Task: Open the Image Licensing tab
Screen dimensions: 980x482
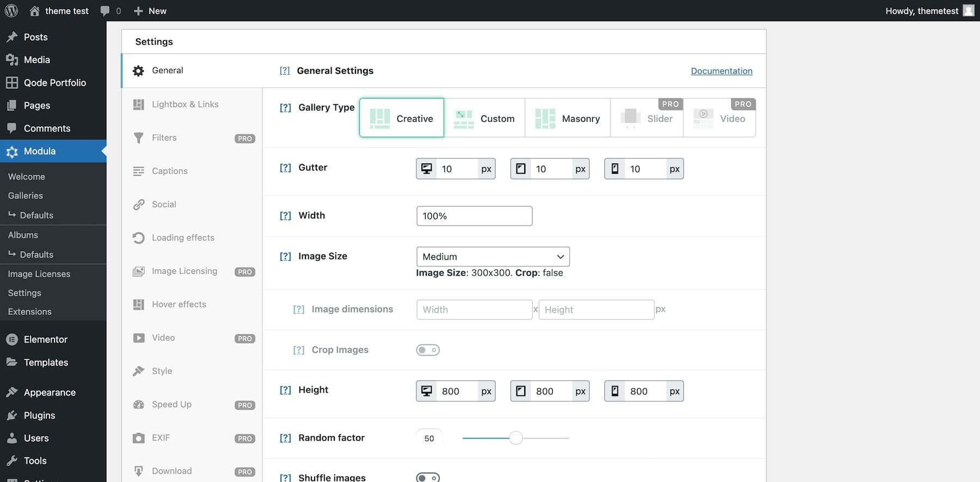Action: point(192,271)
